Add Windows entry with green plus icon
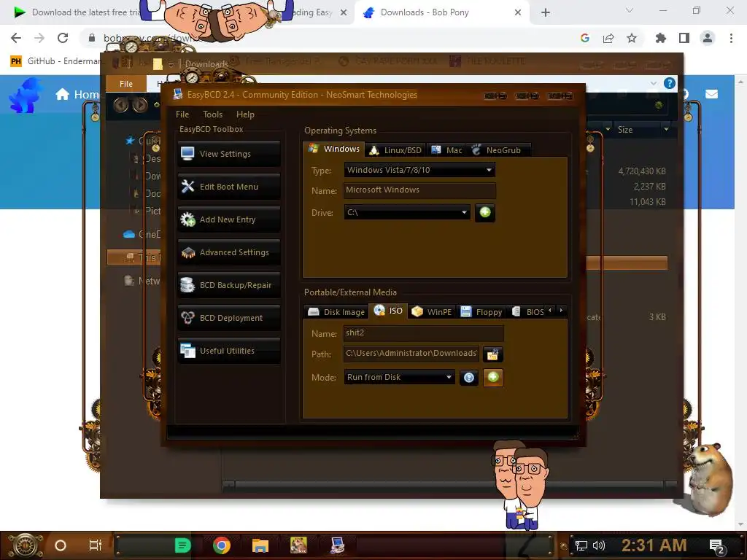The image size is (747, 560). 485,212
